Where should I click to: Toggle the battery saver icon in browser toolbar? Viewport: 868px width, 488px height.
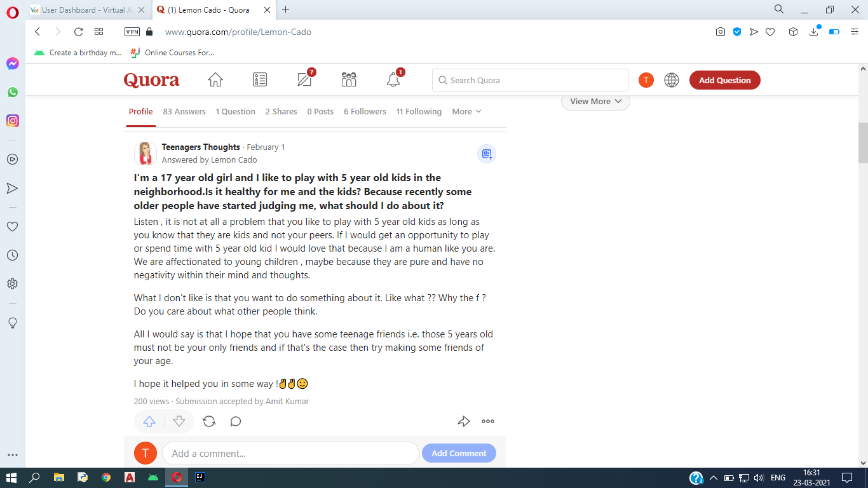(834, 32)
